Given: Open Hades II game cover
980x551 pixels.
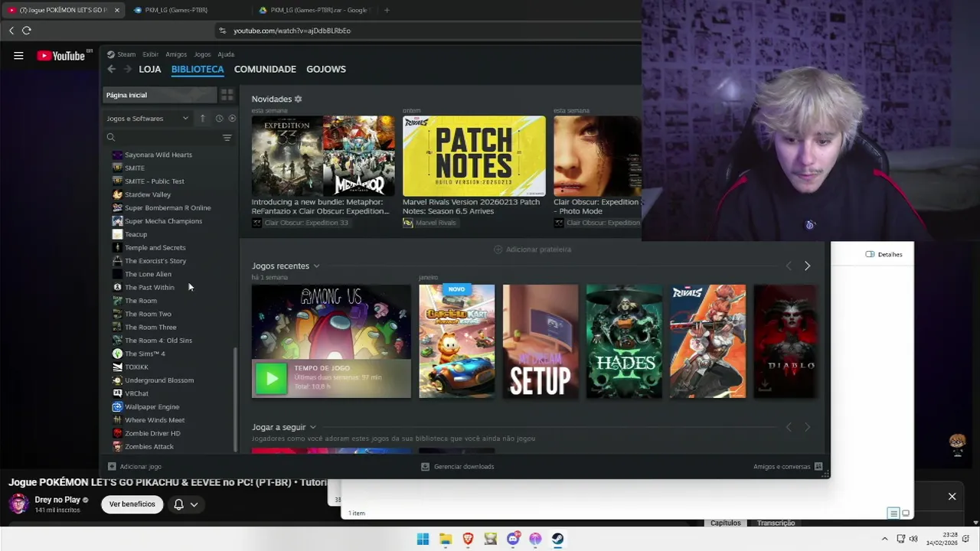Looking at the screenshot, I should (624, 341).
